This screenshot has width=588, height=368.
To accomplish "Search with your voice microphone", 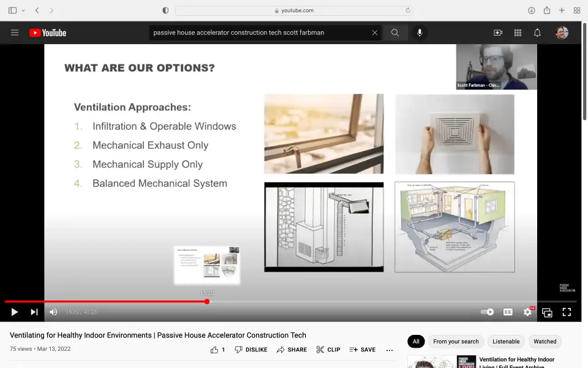I will tap(420, 33).
